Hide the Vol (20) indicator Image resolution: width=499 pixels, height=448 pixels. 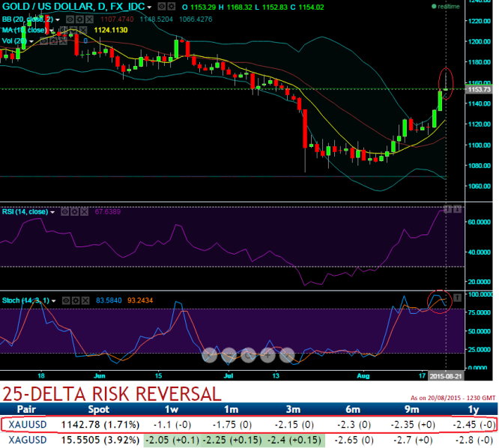43,41
